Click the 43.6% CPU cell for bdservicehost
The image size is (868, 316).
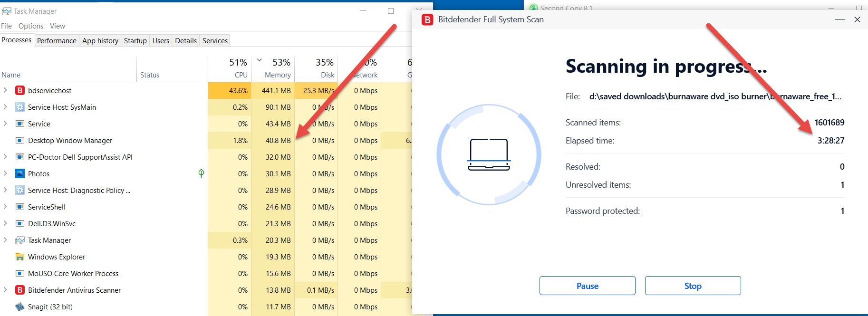click(x=230, y=90)
